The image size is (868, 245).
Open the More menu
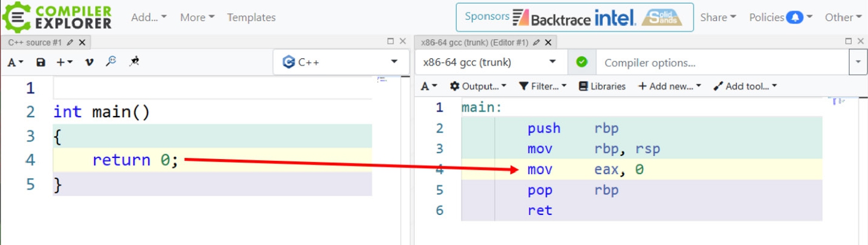[197, 17]
